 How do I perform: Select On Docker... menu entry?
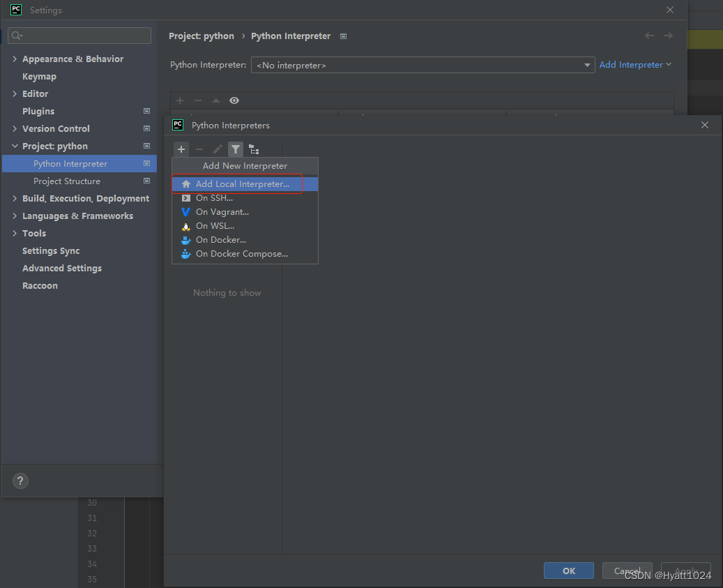[245, 240]
